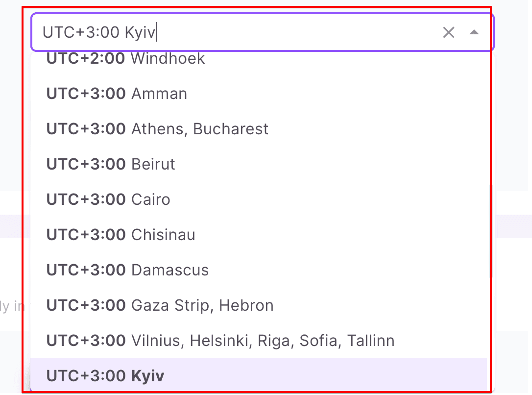The image size is (532, 395).
Task: Choose Gaza Strip, Hebron timezone
Action: [160, 305]
